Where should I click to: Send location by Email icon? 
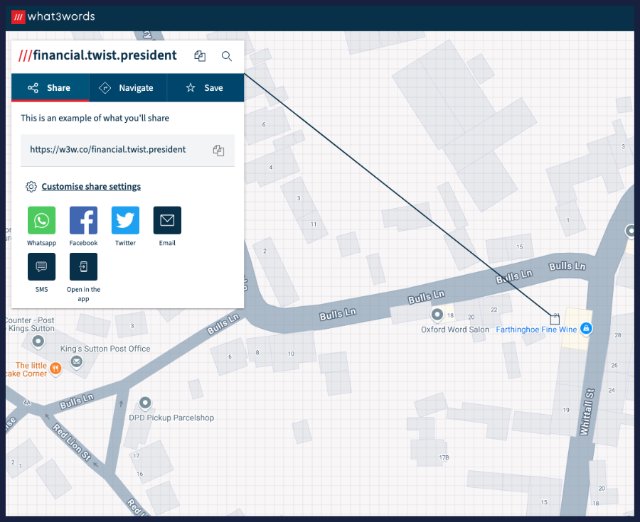tap(167, 220)
